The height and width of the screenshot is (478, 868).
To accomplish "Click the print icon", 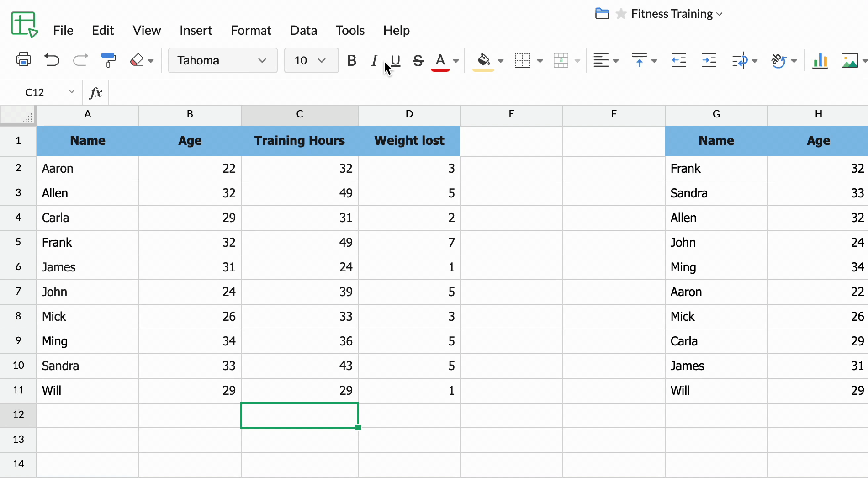I will (23, 60).
